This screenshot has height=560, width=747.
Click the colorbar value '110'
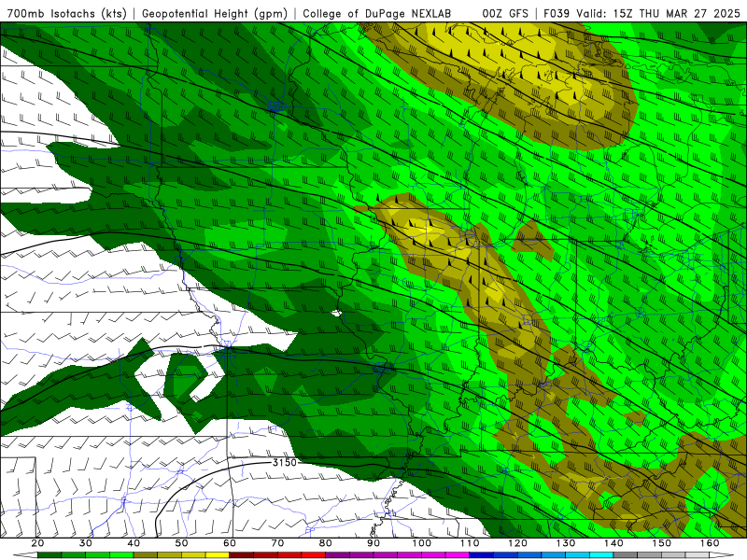click(x=470, y=543)
